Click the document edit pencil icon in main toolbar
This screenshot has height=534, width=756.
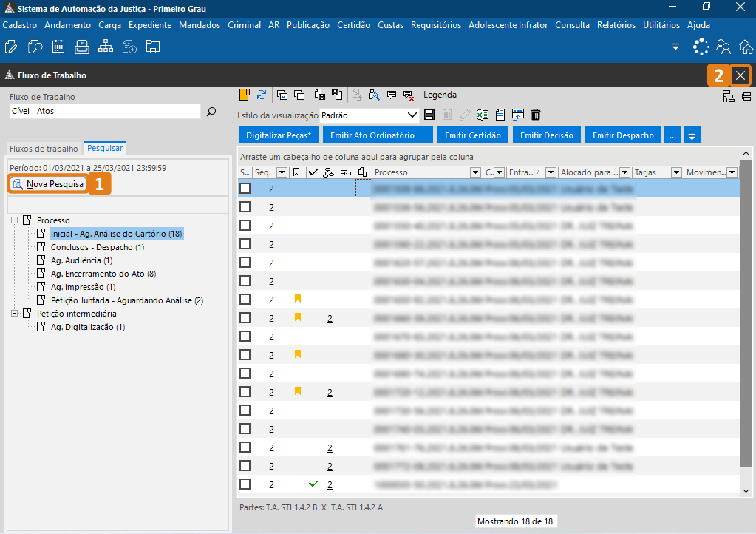[x=11, y=47]
